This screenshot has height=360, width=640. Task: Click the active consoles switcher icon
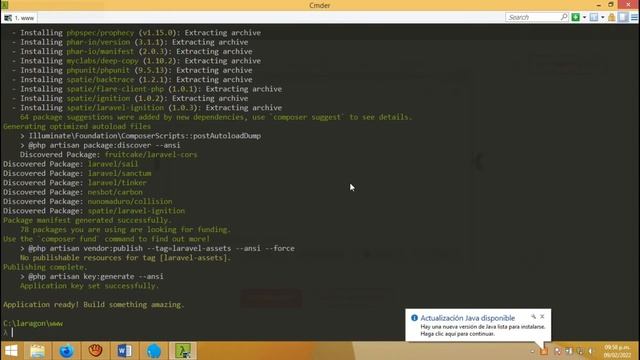(594, 17)
